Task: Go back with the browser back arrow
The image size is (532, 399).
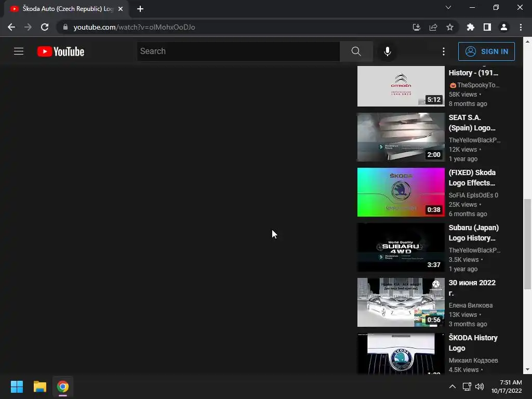Action: pos(11,27)
